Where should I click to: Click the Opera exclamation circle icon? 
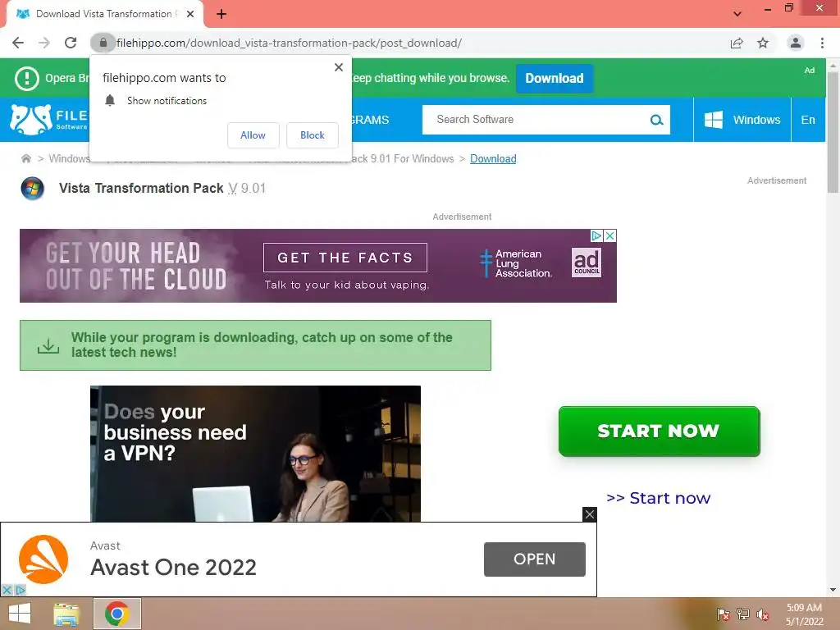pyautogui.click(x=27, y=78)
